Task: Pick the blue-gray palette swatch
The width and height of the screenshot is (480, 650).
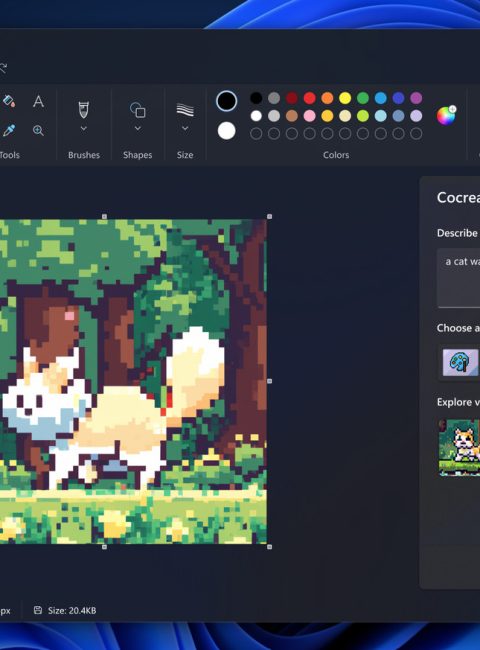Action: (398, 116)
